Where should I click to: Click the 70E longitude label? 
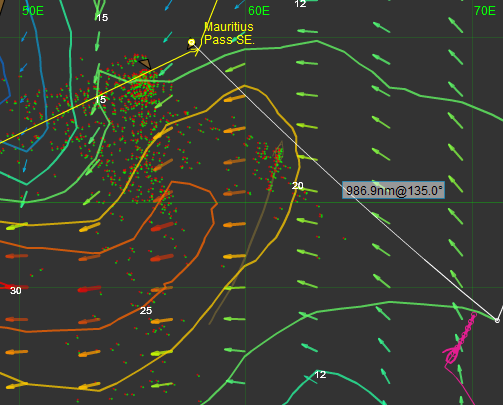(x=485, y=11)
